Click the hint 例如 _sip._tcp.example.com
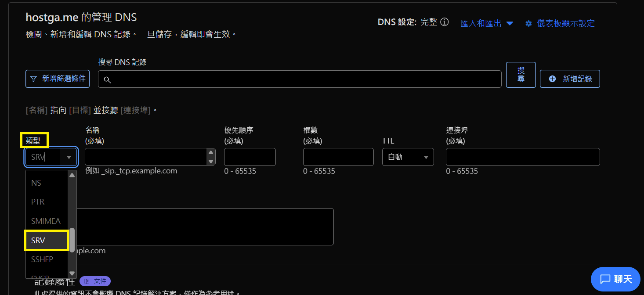The width and height of the screenshot is (644, 295). coord(131,171)
